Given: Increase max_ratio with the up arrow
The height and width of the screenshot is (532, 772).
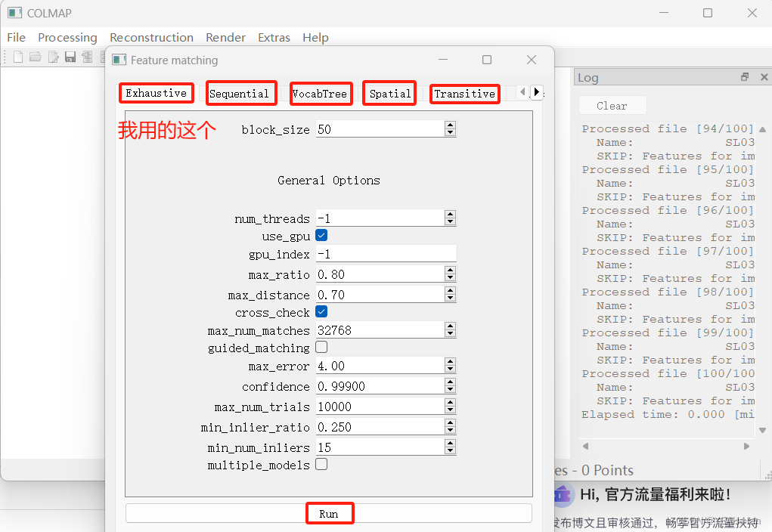Looking at the screenshot, I should coord(450,271).
